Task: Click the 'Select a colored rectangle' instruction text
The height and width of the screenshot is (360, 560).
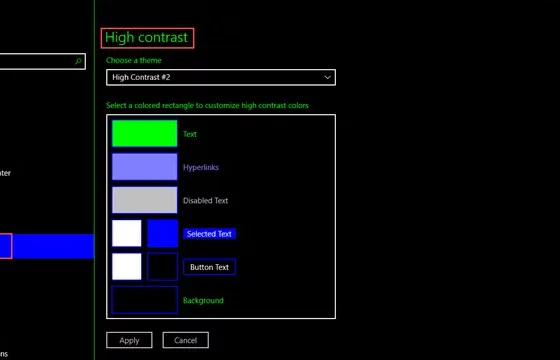Action: (207, 105)
